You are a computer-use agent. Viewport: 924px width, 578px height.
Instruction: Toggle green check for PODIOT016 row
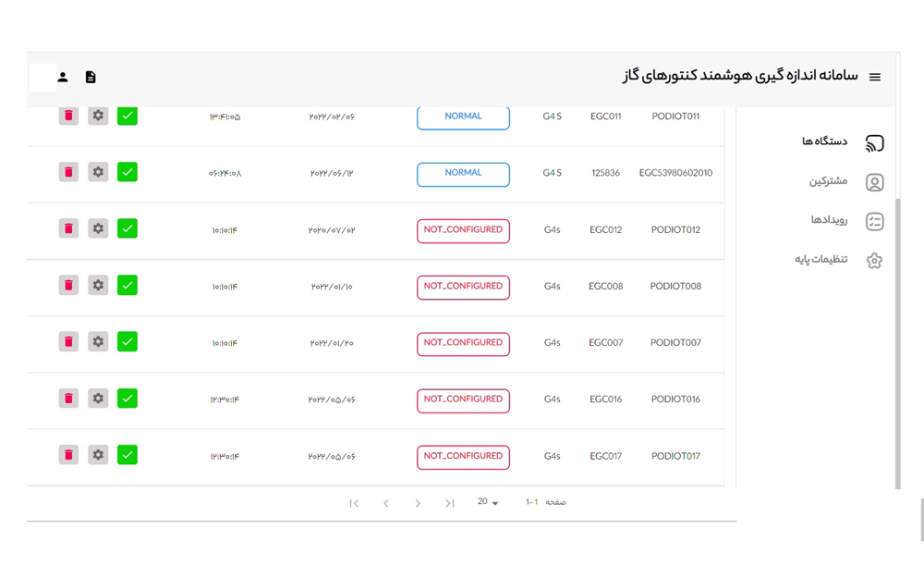tap(128, 398)
